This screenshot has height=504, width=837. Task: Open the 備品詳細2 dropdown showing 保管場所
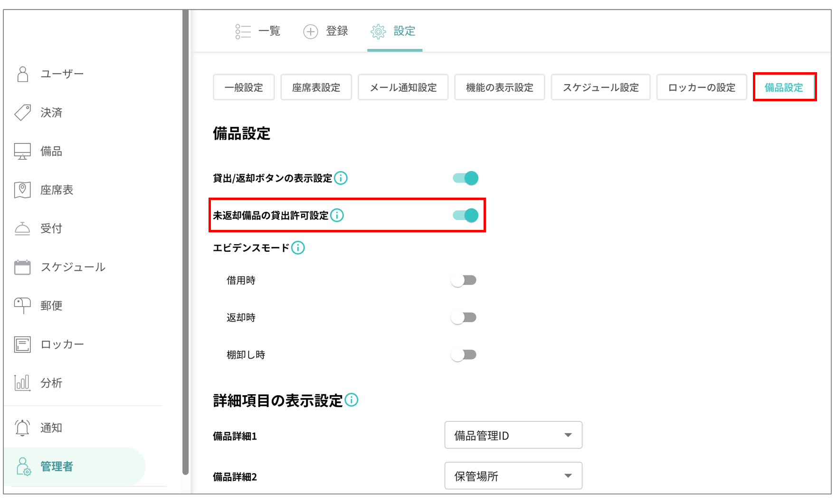click(x=513, y=475)
